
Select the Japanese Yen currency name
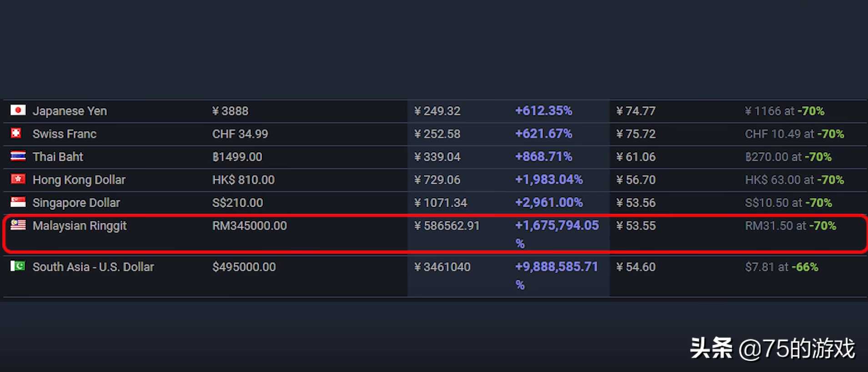tap(70, 111)
